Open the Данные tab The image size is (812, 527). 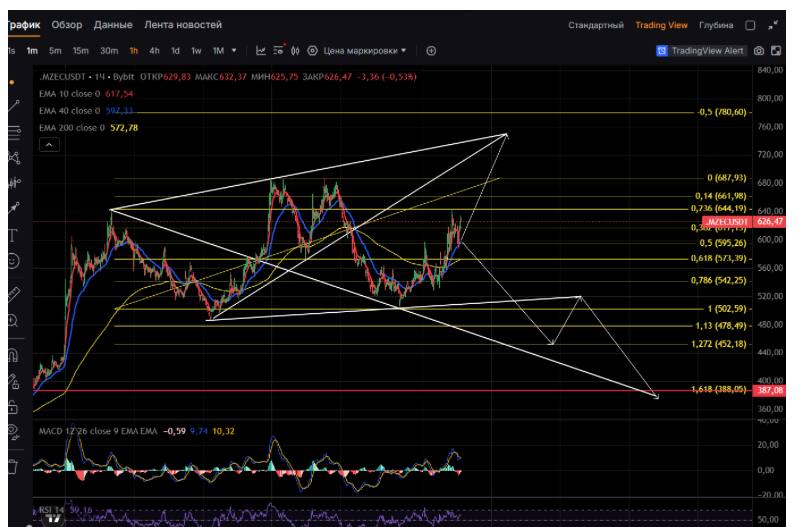tap(113, 25)
